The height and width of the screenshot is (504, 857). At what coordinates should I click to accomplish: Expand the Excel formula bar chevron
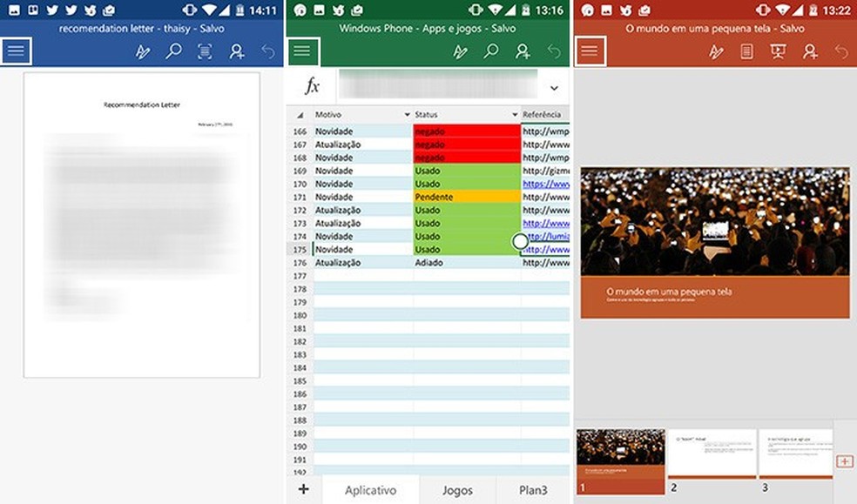point(554,88)
